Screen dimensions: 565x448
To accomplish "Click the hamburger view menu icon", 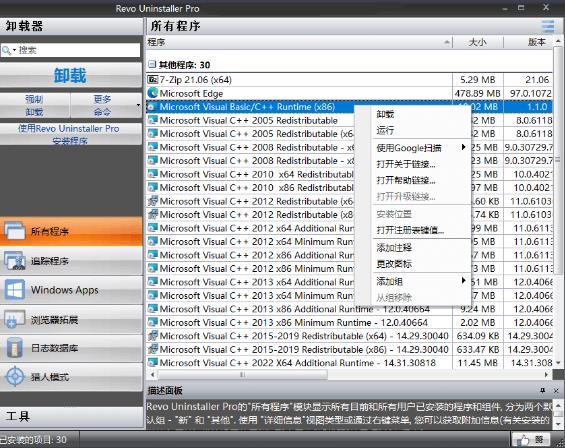I will (548, 26).
